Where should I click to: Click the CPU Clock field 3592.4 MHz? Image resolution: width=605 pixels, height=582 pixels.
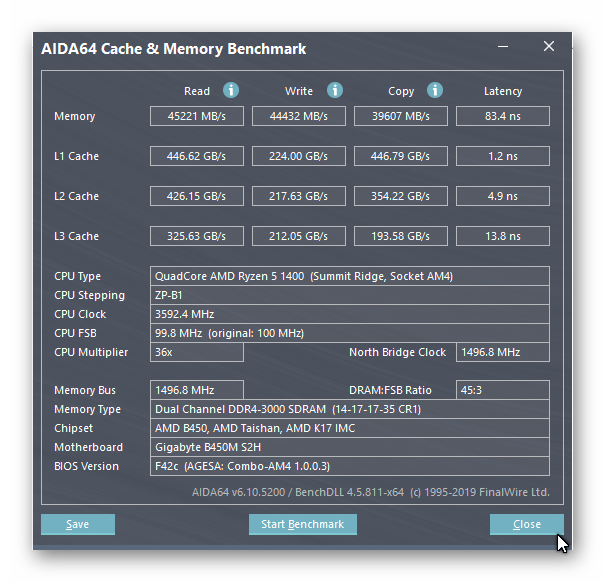[x=350, y=314]
